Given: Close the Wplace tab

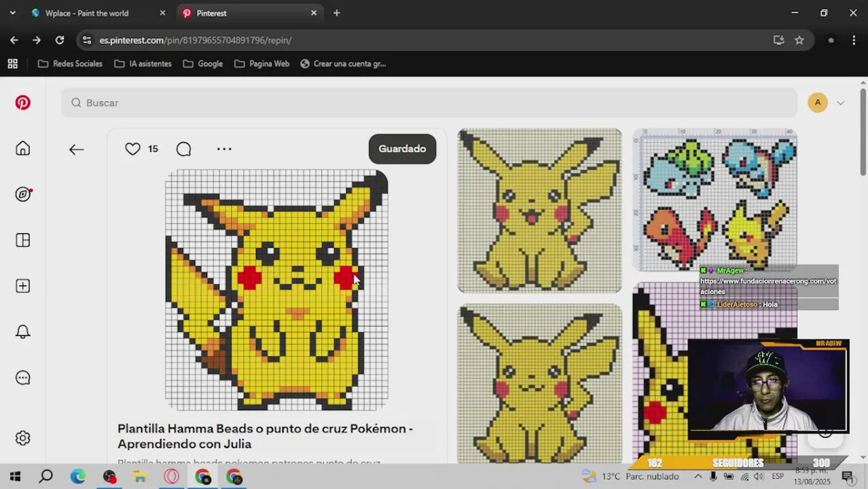Looking at the screenshot, I should click(x=162, y=13).
